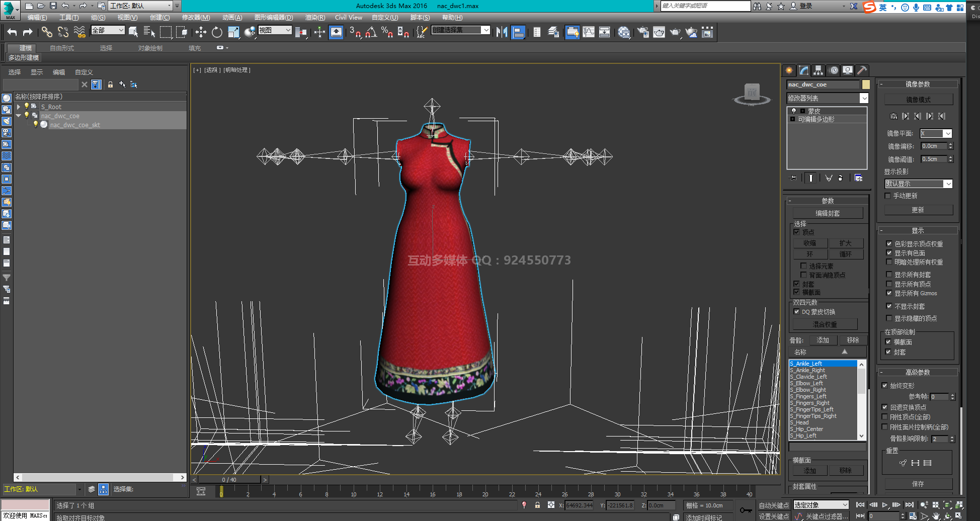Screen dimensions: 980x521
Task: Select the Rotate tool in main toolbar
Action: point(217,33)
